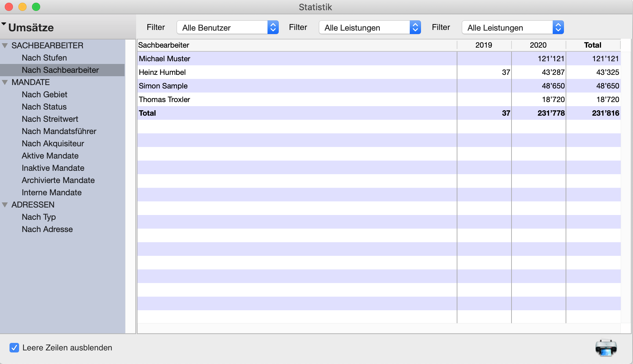Image resolution: width=633 pixels, height=364 pixels.
Task: Toggle the Leere Zeilen ausblenden checkbox
Action: (14, 348)
